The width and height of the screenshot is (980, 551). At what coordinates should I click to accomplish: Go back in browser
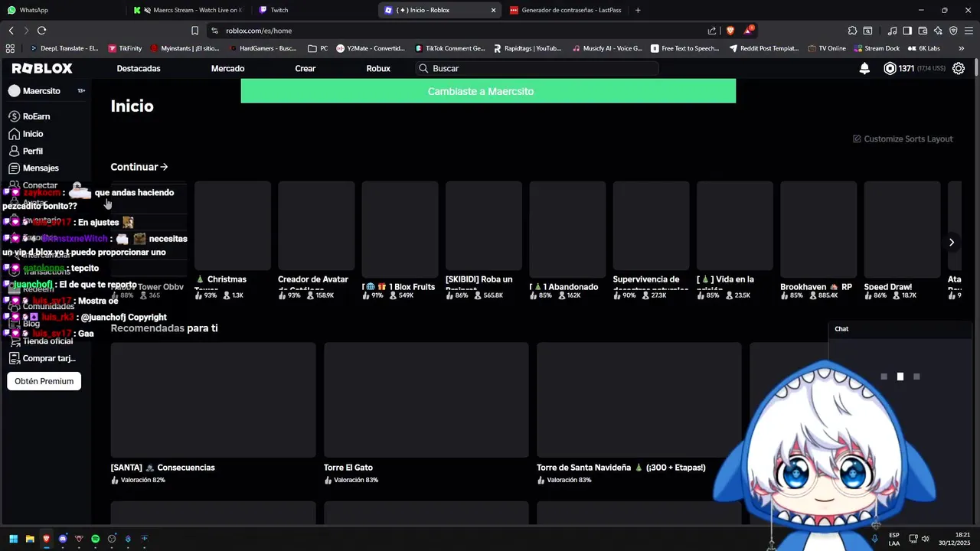tap(11, 31)
